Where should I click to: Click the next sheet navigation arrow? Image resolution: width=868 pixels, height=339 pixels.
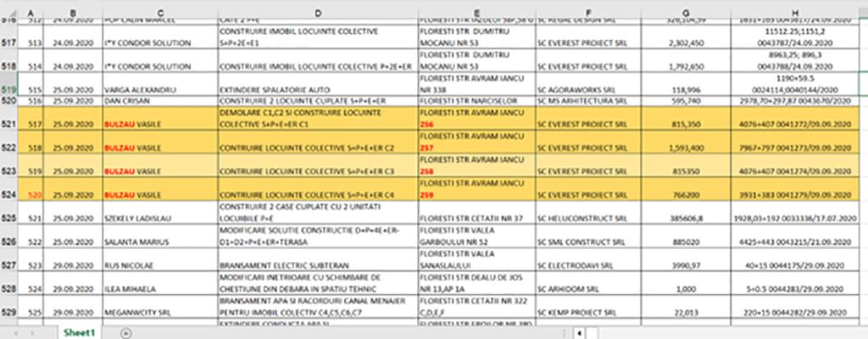tap(34, 333)
